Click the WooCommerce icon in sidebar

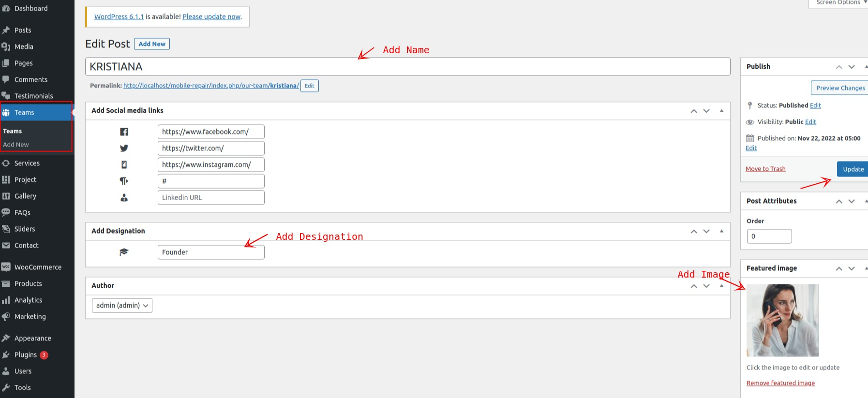[6, 267]
